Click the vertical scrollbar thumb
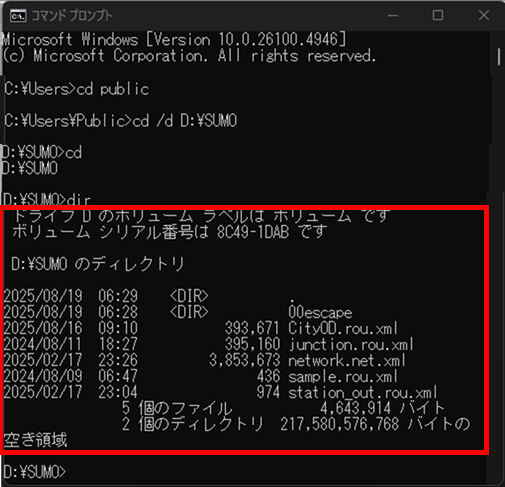 point(499,57)
